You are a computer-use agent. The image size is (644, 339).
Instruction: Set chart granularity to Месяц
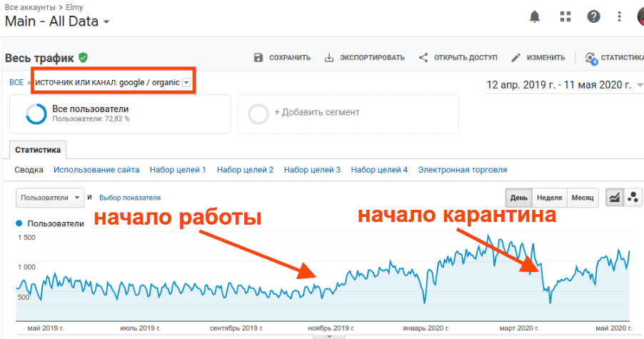click(x=582, y=198)
